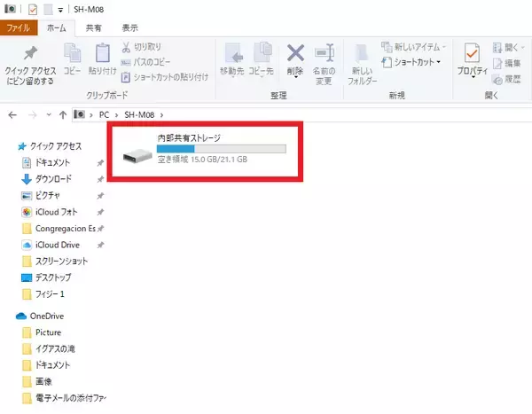Click the Delete (削除) X icon

pos(295,53)
